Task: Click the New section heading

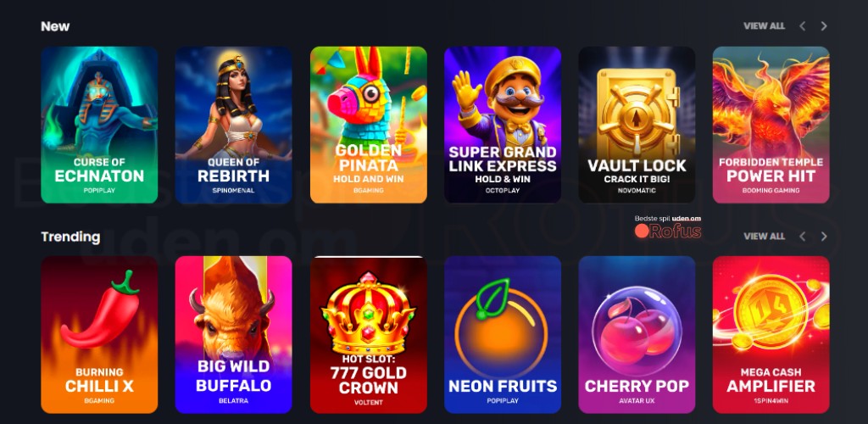Action: pyautogui.click(x=55, y=26)
